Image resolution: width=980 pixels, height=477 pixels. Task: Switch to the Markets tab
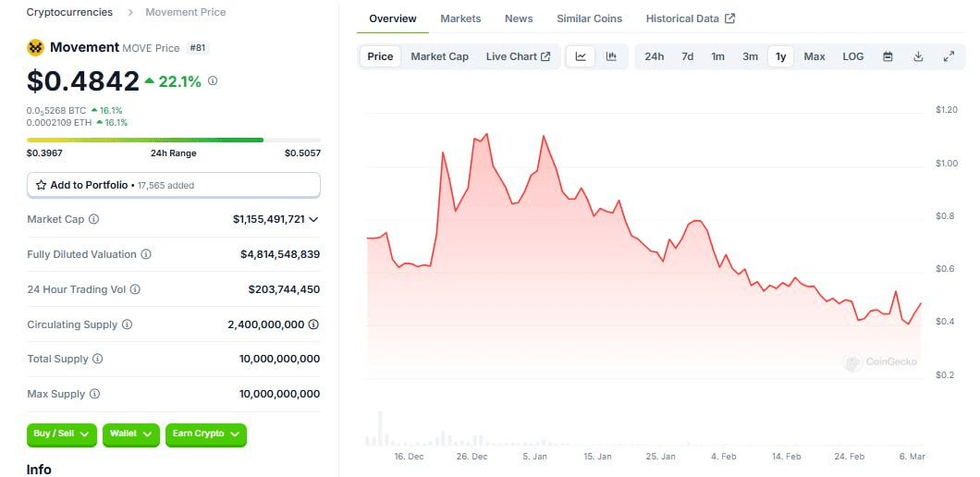coord(460,18)
